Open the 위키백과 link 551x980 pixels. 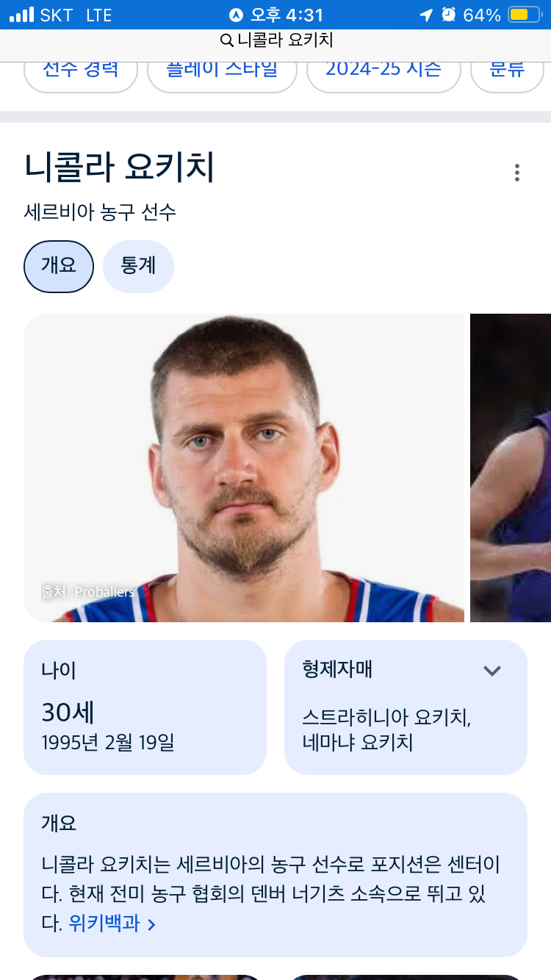104,923
